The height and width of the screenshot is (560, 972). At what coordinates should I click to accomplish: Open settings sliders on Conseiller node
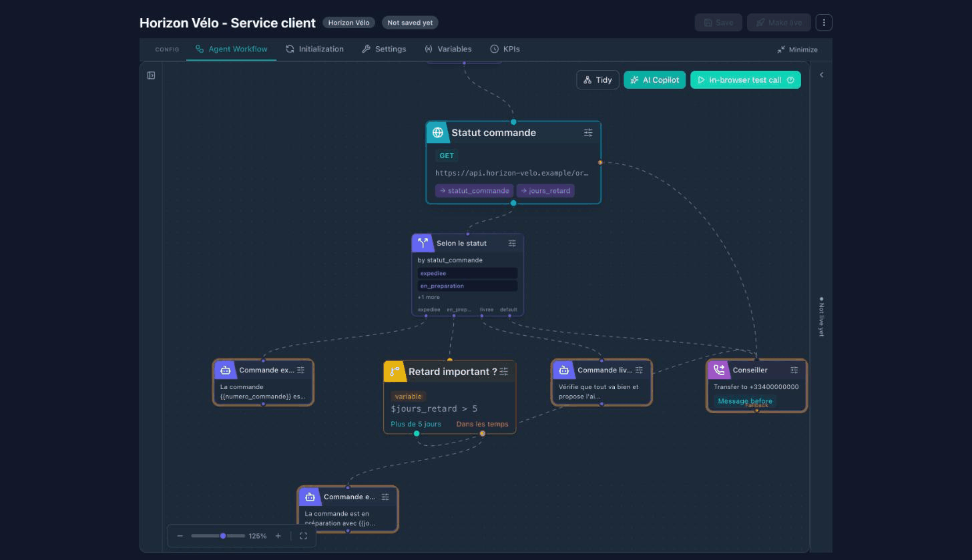pyautogui.click(x=794, y=370)
